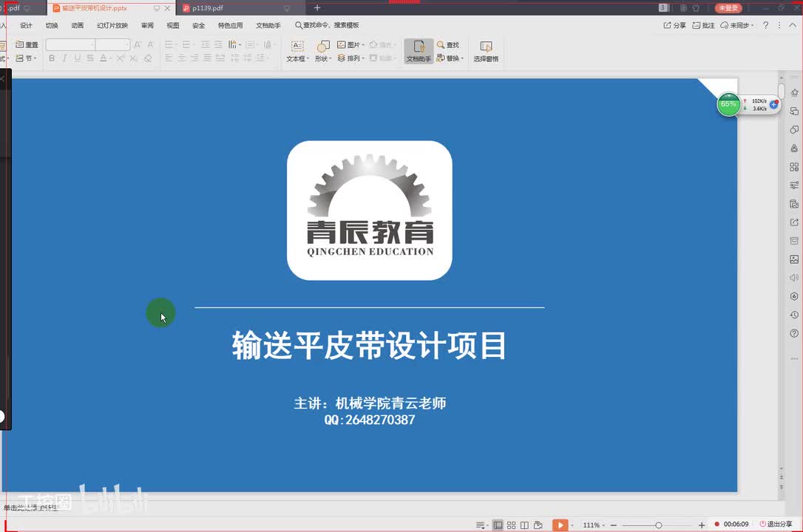Open the 动画 animation tab
803x532 pixels.
[x=78, y=25]
